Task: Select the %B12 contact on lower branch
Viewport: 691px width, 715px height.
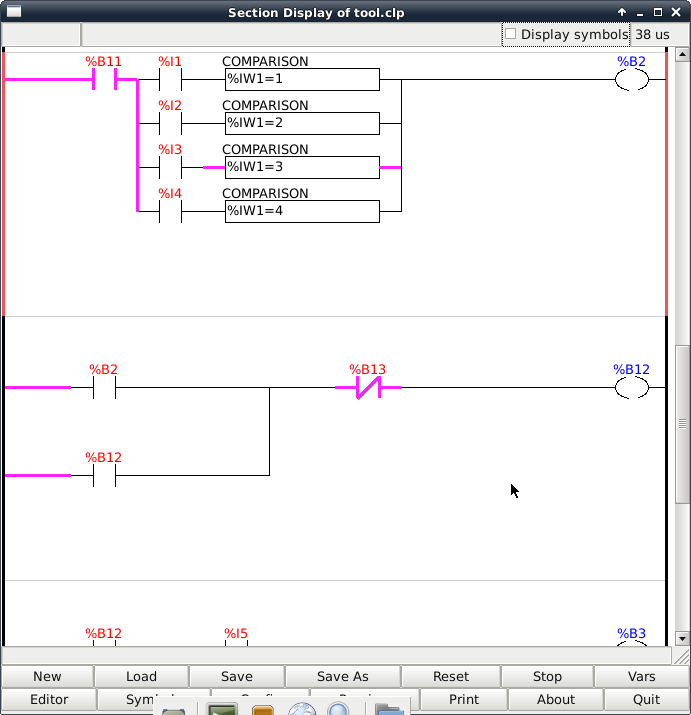Action: click(x=104, y=476)
